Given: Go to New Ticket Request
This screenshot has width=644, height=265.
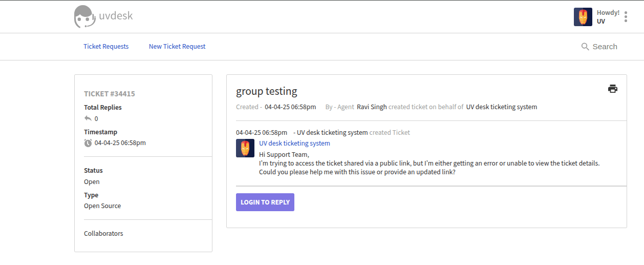Looking at the screenshot, I should (x=177, y=47).
